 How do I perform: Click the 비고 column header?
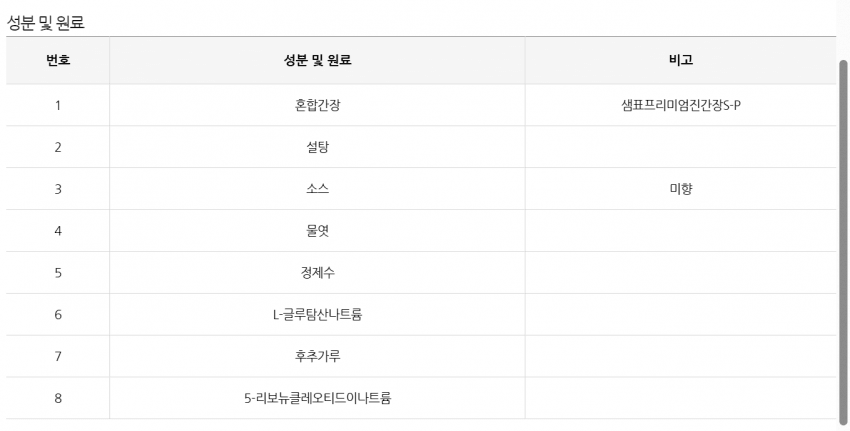pos(680,60)
